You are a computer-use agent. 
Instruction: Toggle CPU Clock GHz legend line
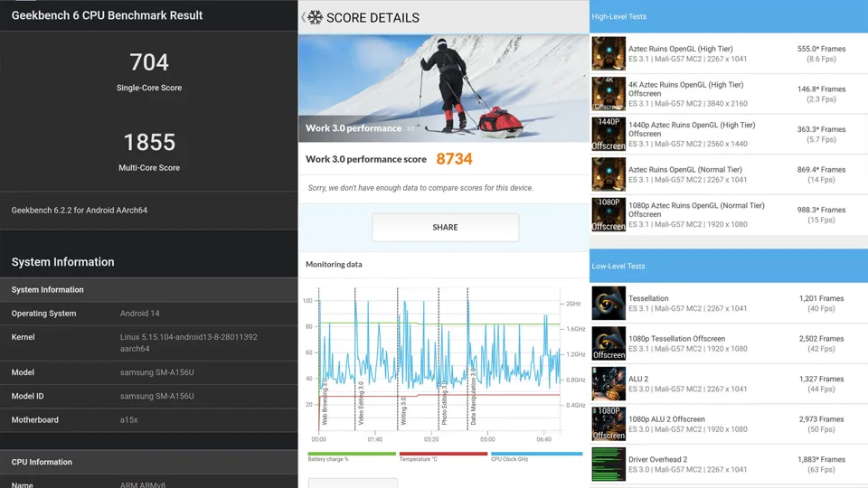[x=536, y=456]
